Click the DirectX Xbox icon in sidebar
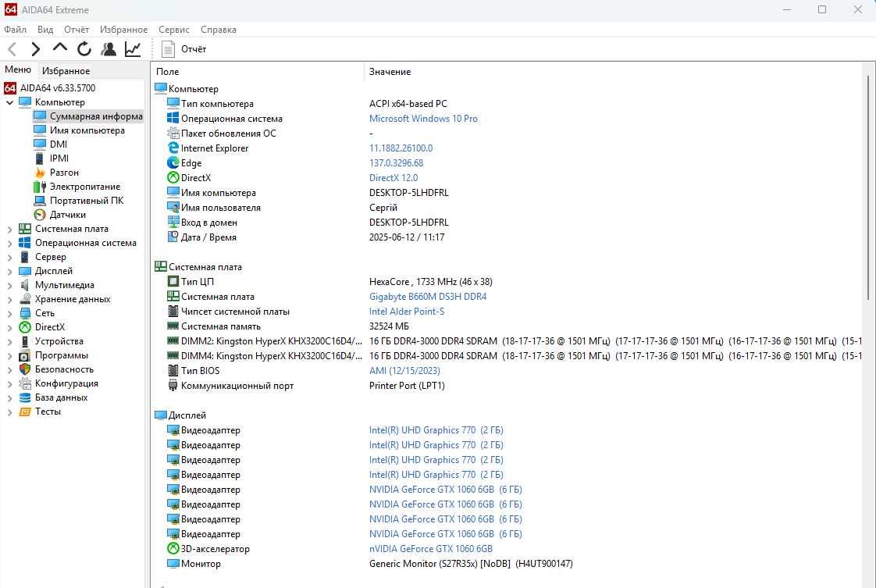Screen dimensions: 876x588 tap(25, 327)
